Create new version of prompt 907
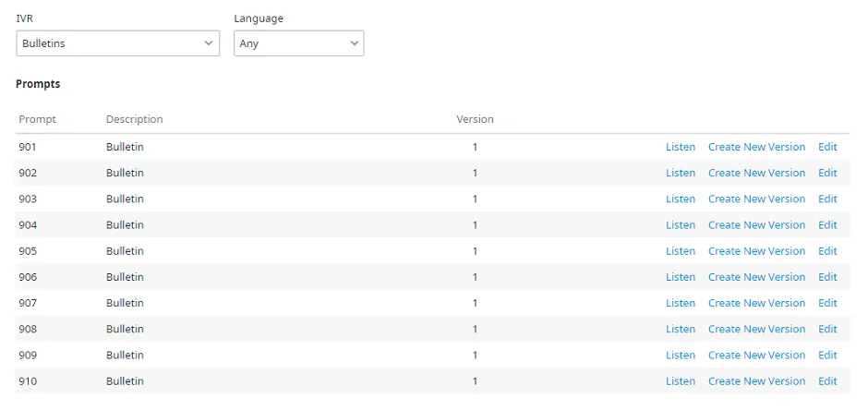The width and height of the screenshot is (868, 410). coord(757,303)
